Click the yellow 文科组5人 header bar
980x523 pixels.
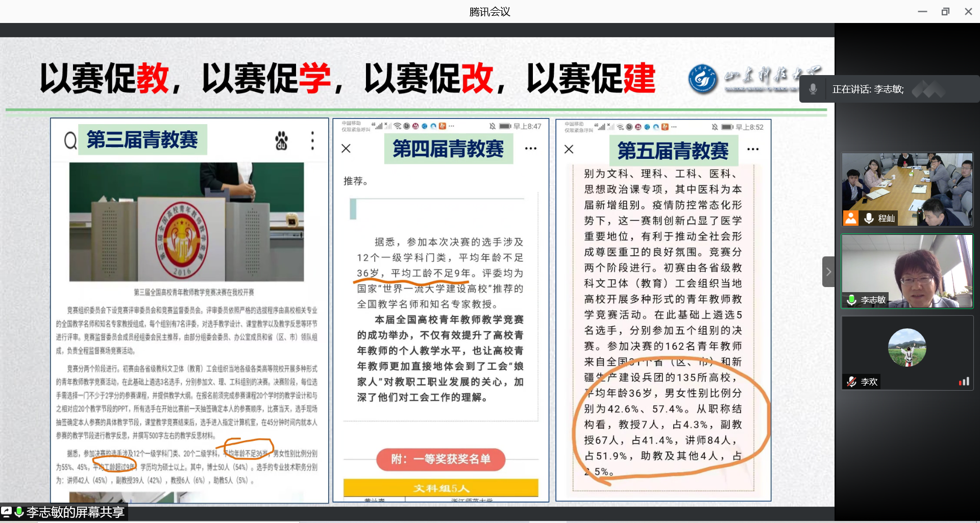[x=440, y=488]
